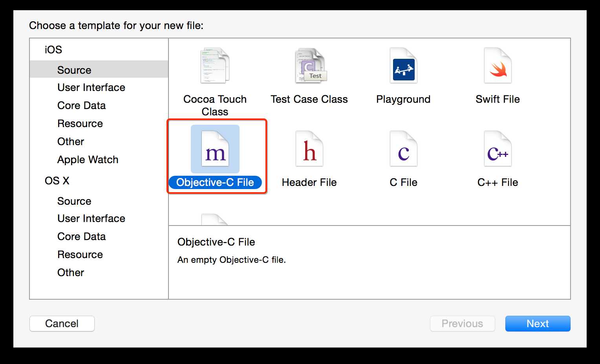Viewport: 600px width, 364px height.
Task: Select Source under the iOS section
Action: pos(99,69)
